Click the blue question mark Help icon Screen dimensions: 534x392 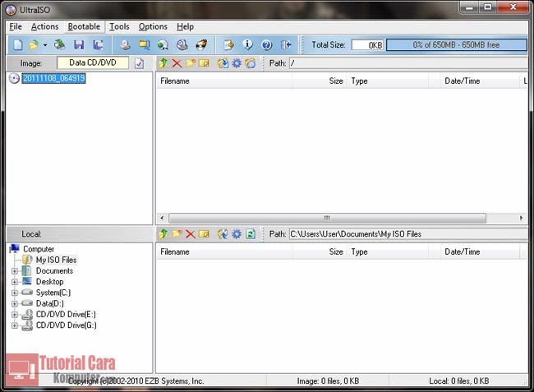tap(267, 45)
